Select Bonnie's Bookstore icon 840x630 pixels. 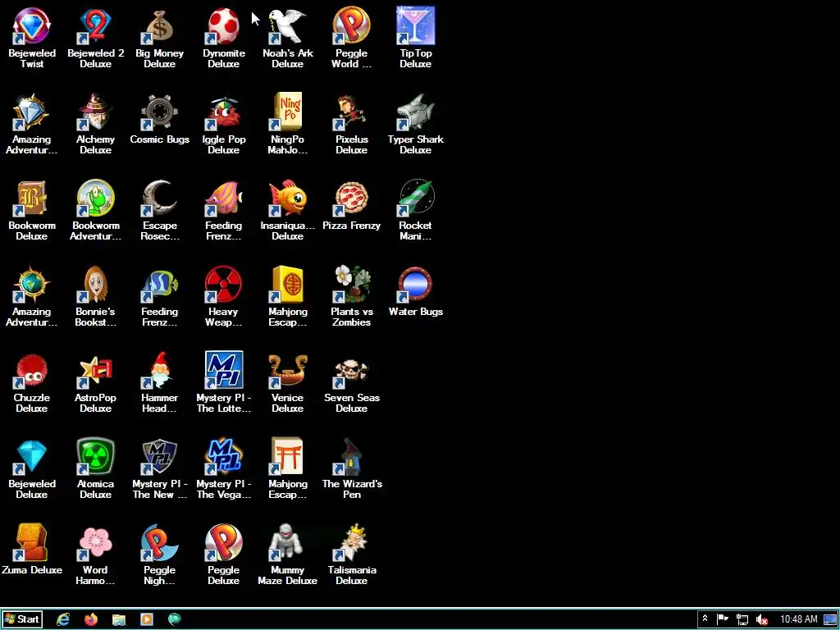pos(95,285)
